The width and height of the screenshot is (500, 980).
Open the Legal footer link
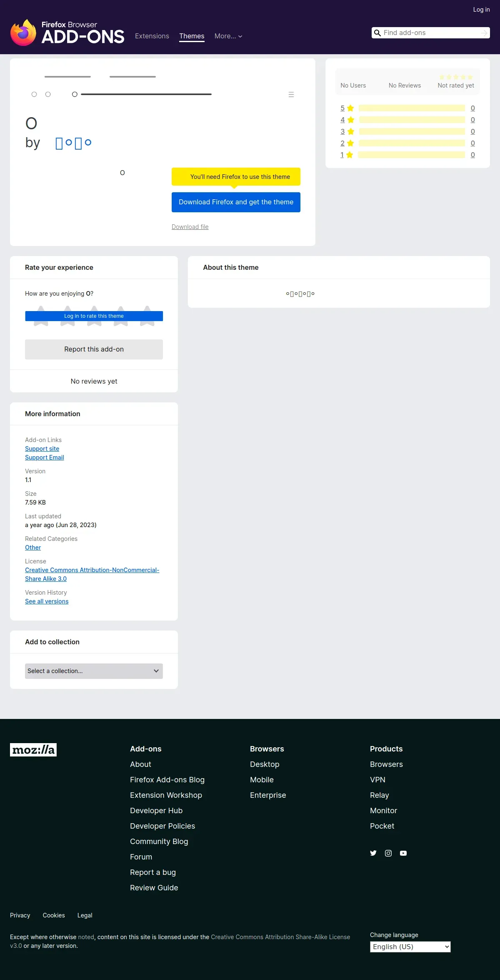point(85,915)
